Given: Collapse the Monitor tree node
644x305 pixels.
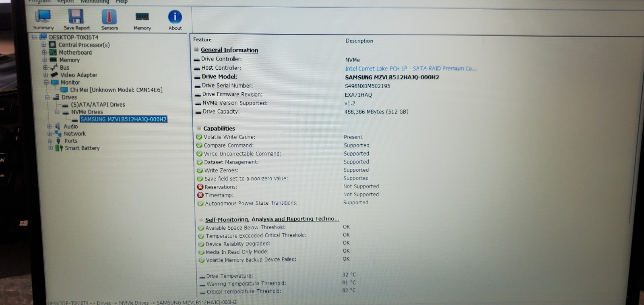Looking at the screenshot, I should click(46, 82).
